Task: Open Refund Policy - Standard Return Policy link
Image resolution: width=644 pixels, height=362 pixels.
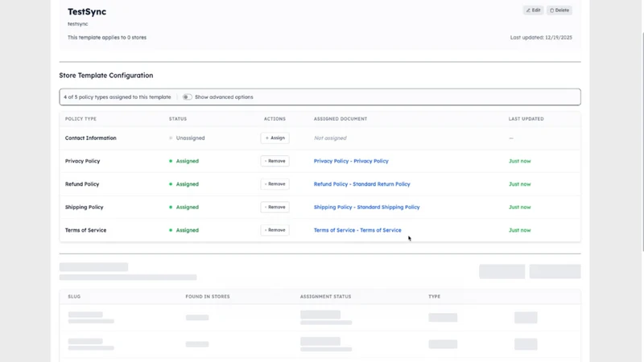Action: click(x=361, y=184)
